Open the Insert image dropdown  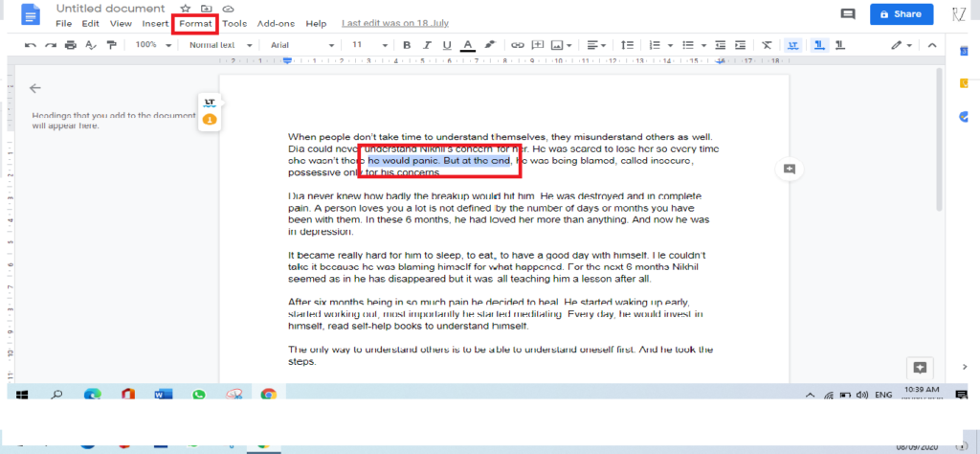click(561, 45)
